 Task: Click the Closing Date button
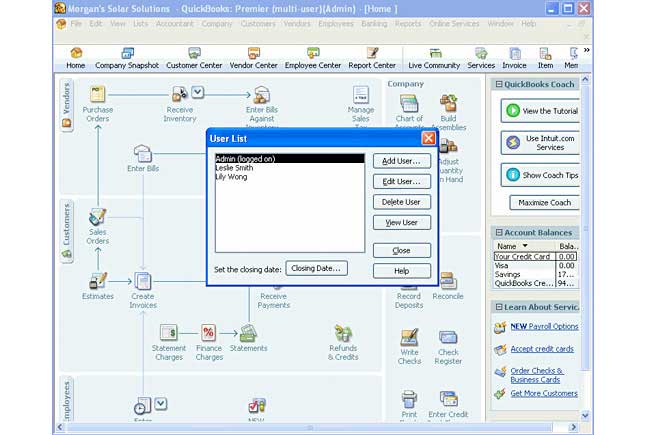[316, 268]
